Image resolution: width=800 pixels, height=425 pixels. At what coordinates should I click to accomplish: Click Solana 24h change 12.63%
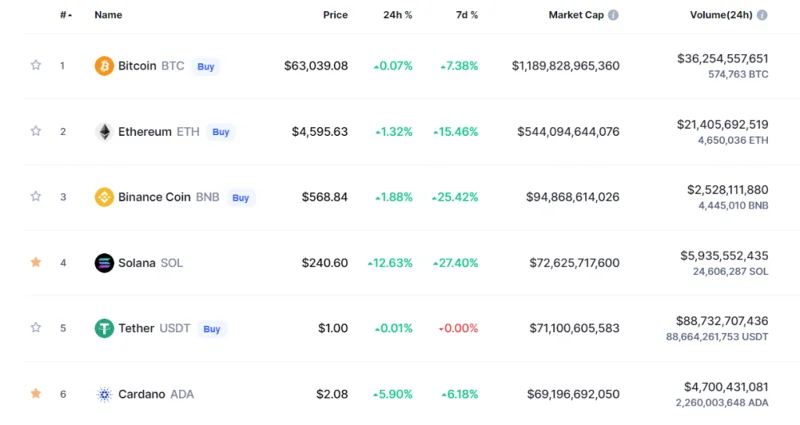coord(390,263)
